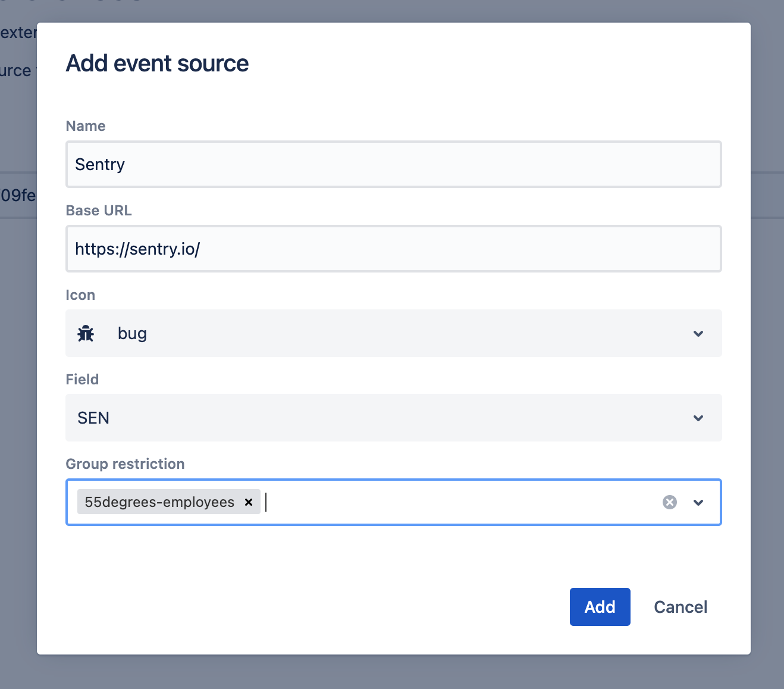Click the Group restriction text entry area
784x689 pixels.
(458, 502)
